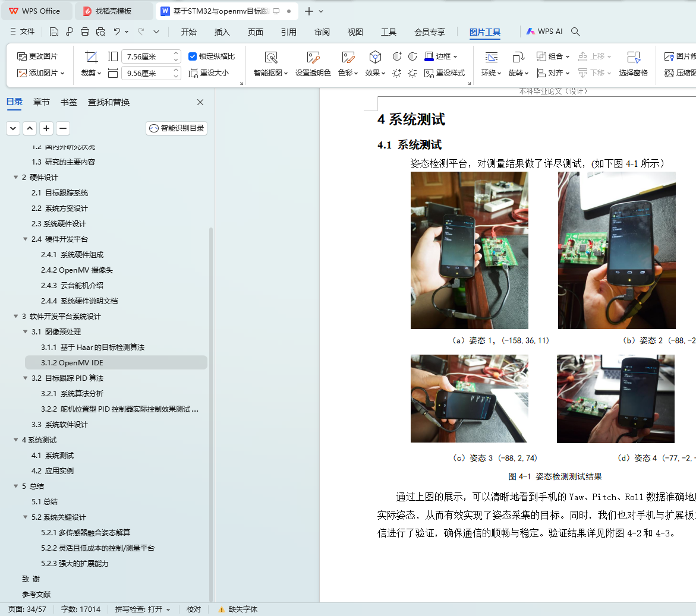
Task: Click the 字数: 17014 word count
Action: pos(81,609)
